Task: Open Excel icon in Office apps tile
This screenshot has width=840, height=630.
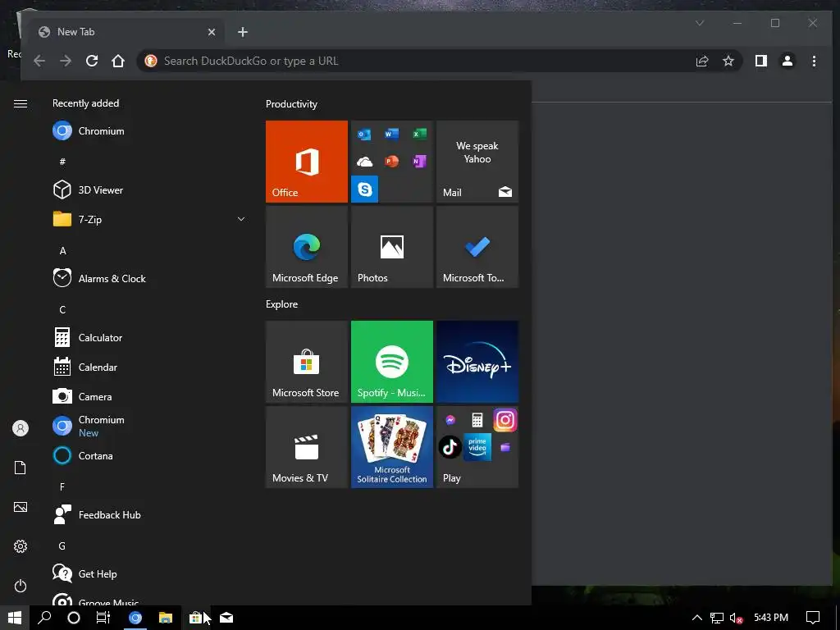Action: (419, 134)
